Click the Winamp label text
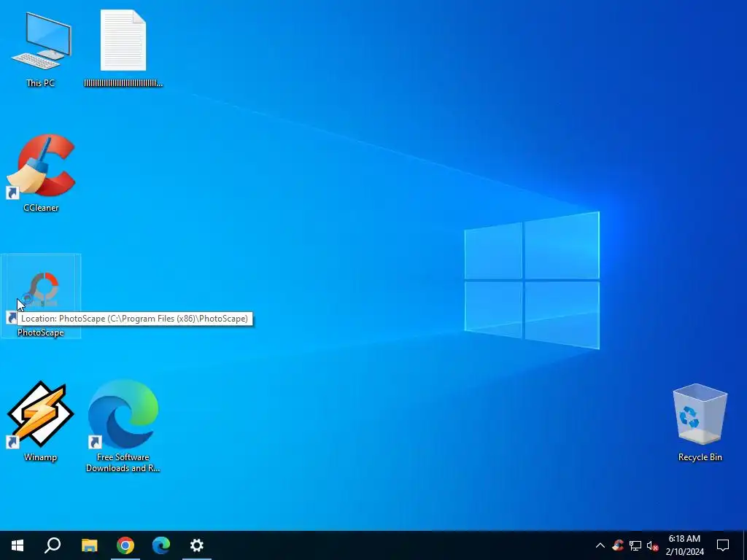Screen dimensions: 747x560 tap(41, 457)
